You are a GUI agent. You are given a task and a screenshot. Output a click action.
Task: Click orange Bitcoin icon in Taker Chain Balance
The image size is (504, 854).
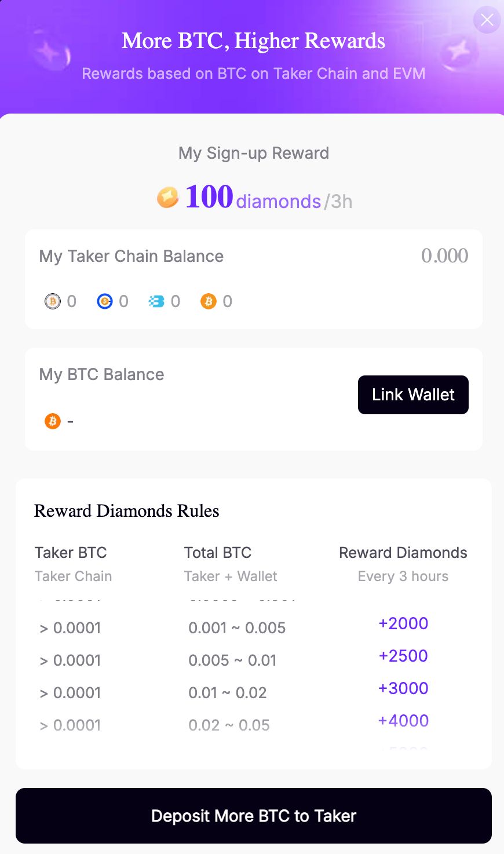[x=209, y=301]
